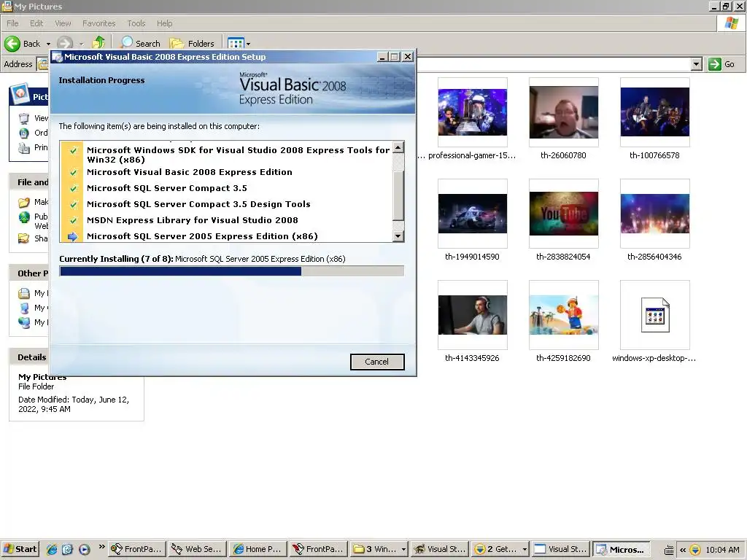Select the th-4259182690 Lego picture thumbnail

(564, 315)
